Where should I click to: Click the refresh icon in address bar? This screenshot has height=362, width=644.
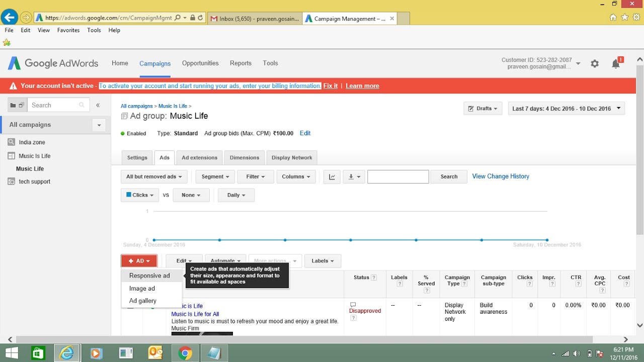pos(200,18)
